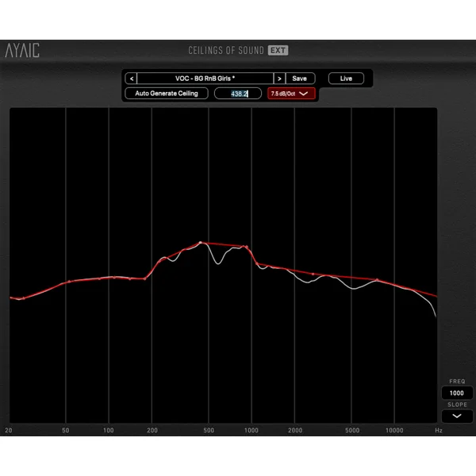Select the ceiling point near 7500 Hz
This screenshot has width=476, height=476.
(378, 279)
